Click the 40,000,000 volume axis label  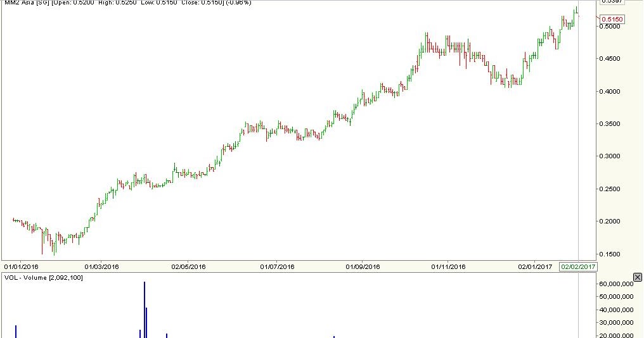(616, 310)
